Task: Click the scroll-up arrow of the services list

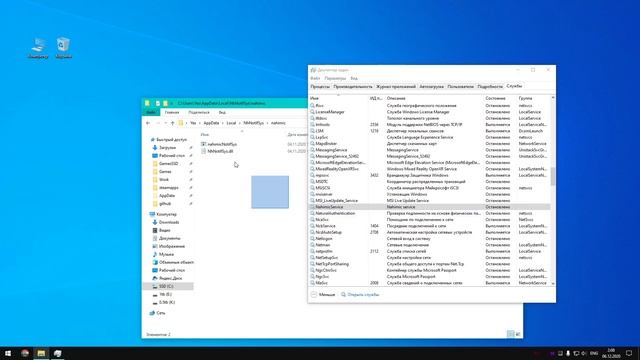Action: [553, 98]
